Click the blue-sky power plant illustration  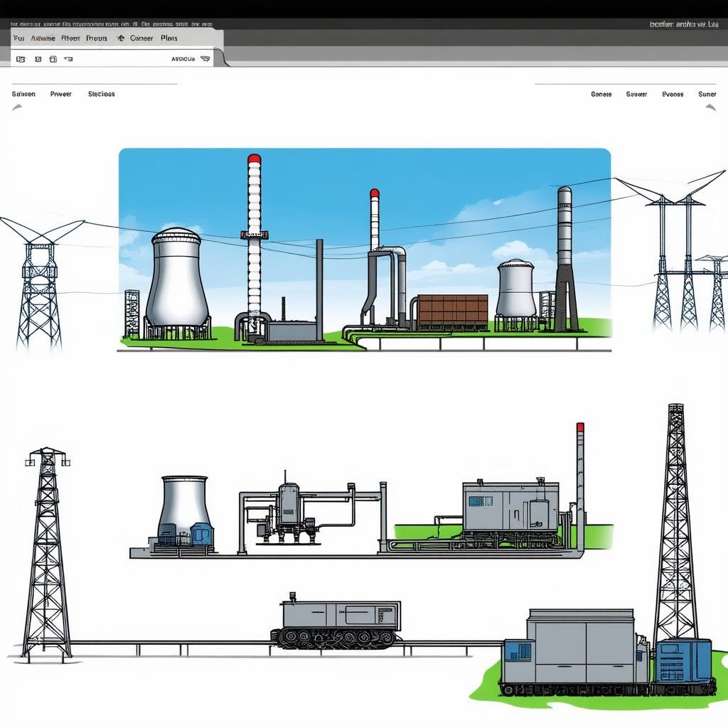coord(364,249)
